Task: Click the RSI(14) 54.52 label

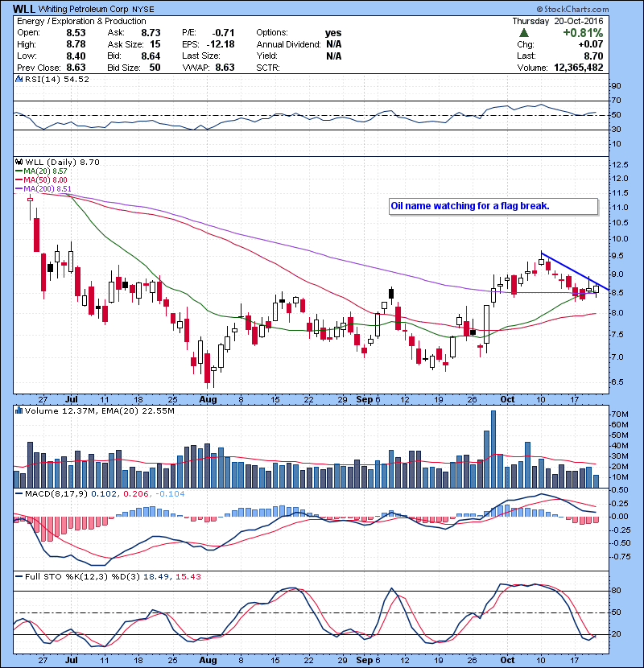Action: (x=56, y=79)
